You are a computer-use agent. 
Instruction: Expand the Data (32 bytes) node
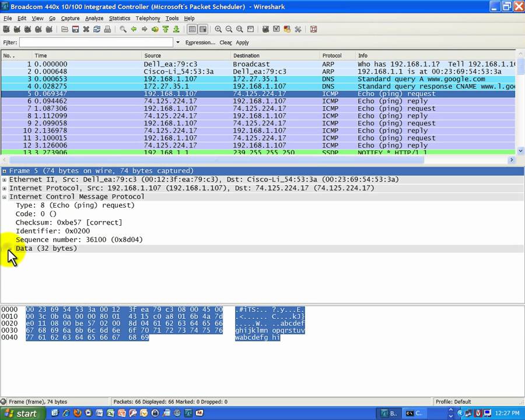[10, 249]
